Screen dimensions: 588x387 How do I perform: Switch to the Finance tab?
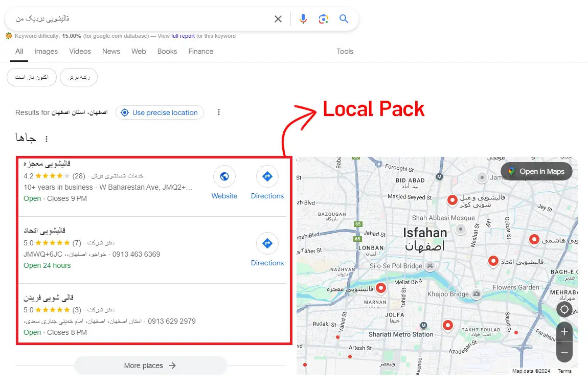[200, 51]
